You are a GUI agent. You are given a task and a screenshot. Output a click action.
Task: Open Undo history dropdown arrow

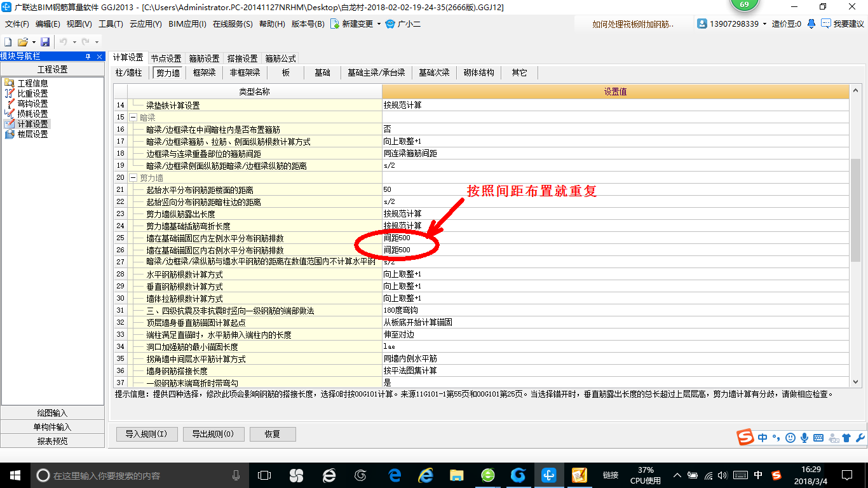(x=73, y=42)
